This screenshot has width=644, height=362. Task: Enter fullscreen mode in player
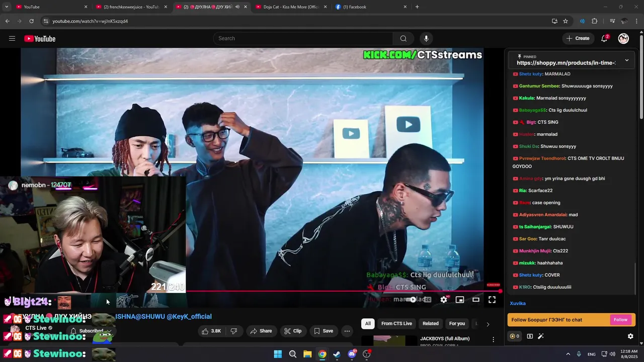(492, 300)
